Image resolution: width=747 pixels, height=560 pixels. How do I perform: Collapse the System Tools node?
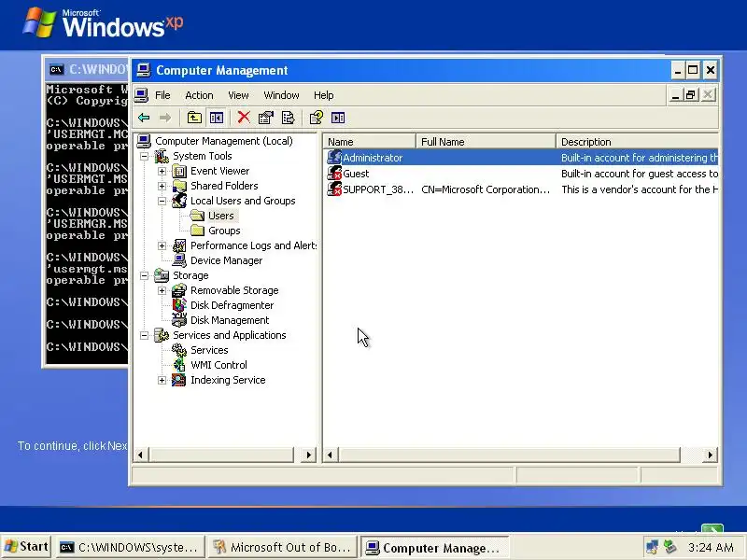click(145, 156)
